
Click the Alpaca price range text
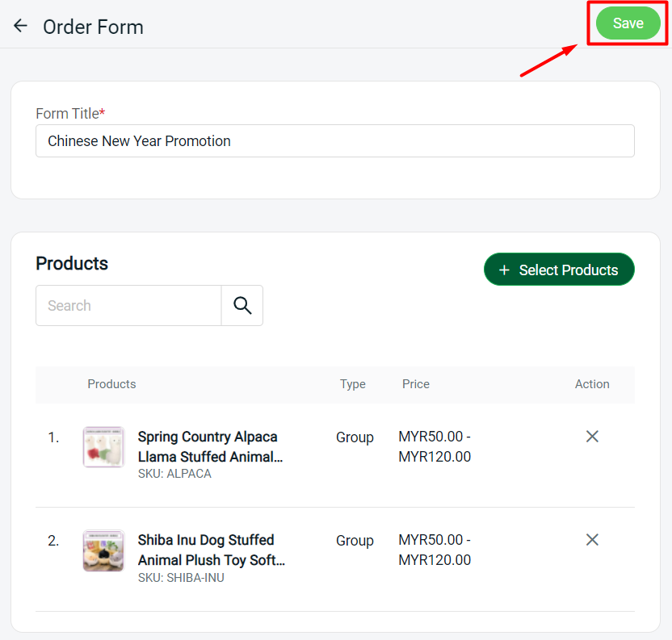tap(435, 447)
